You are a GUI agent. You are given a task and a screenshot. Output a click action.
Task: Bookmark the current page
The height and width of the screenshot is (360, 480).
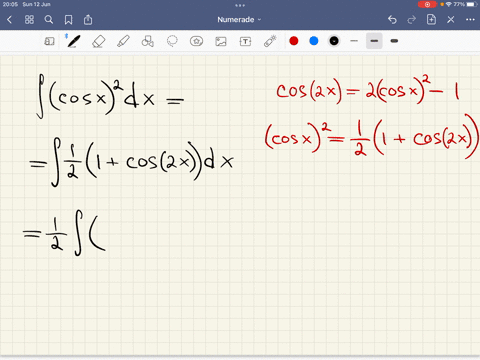click(x=68, y=20)
